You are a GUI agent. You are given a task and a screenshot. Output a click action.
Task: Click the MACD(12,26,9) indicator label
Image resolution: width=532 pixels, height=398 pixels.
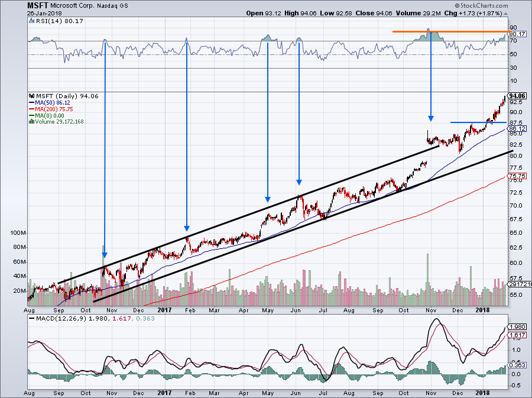click(x=60, y=318)
